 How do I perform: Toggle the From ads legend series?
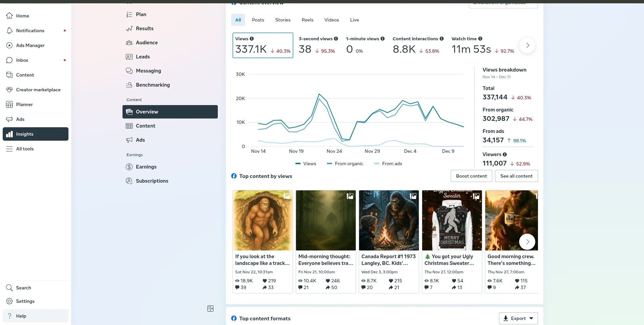click(x=388, y=164)
